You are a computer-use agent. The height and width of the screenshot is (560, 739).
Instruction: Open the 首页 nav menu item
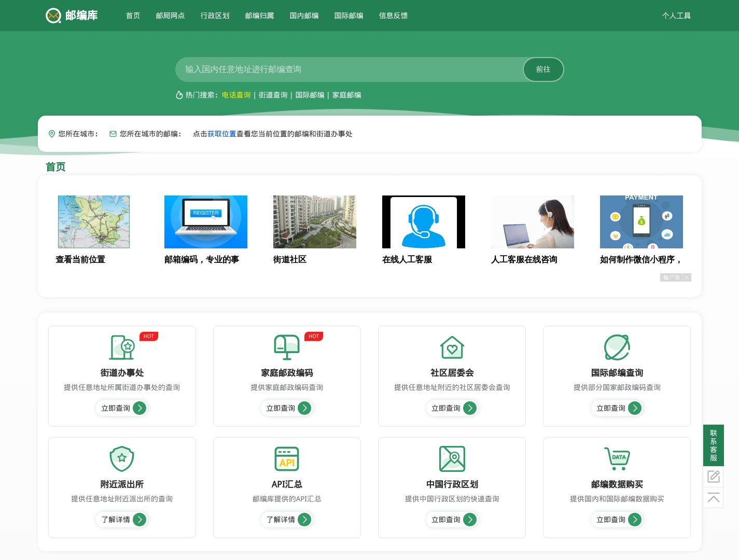point(133,16)
